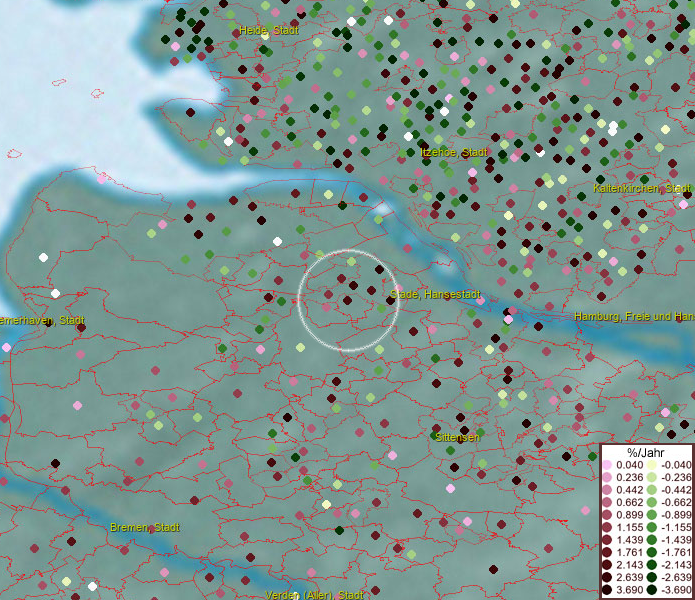The image size is (695, 600).
Task: Pick the -0.040 pale yellow swatch
Action: click(x=652, y=465)
